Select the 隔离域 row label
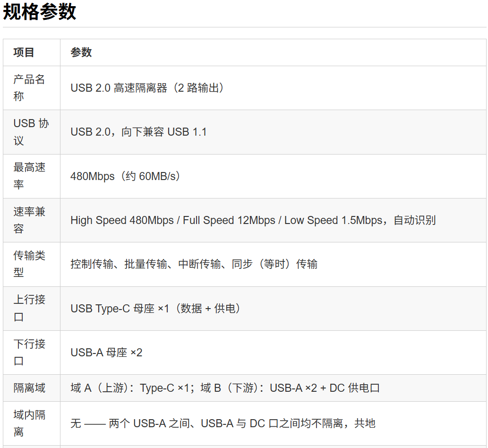This screenshot has height=448, width=488. point(29,388)
